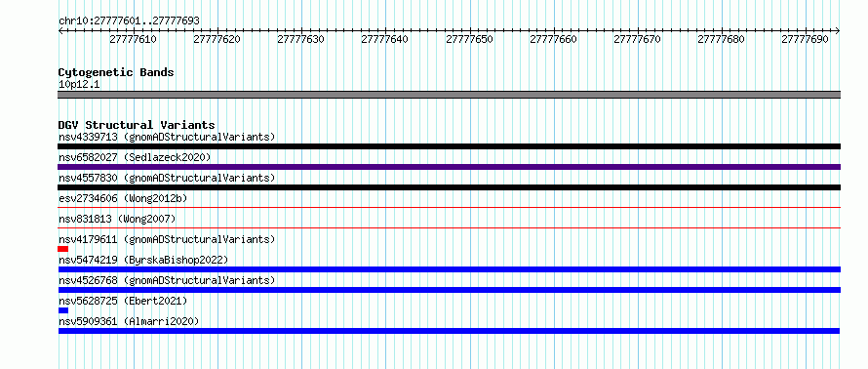Click ruler position 27777680
868x369 pixels.
[x=722, y=39]
